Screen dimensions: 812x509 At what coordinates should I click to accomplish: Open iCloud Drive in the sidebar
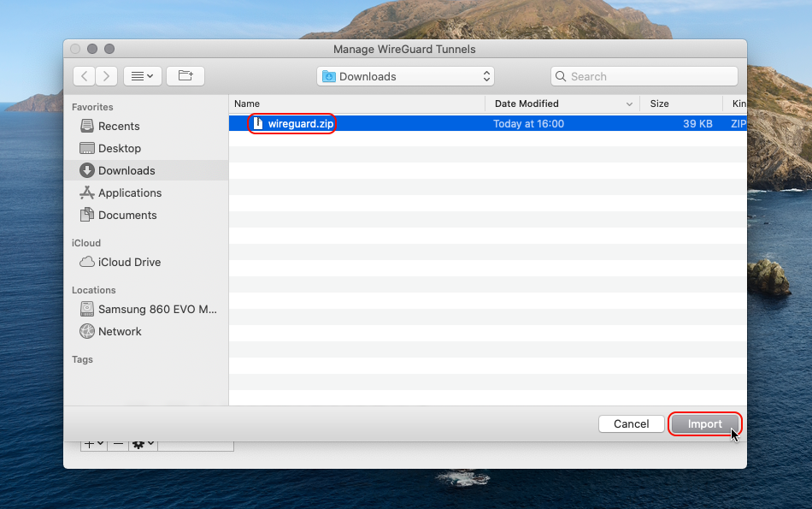(129, 262)
